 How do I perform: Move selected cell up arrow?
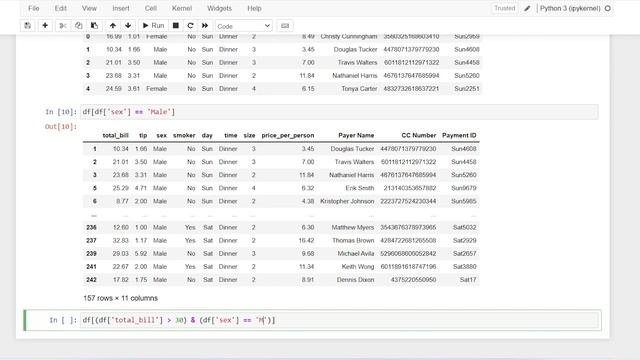pyautogui.click(x=113, y=26)
